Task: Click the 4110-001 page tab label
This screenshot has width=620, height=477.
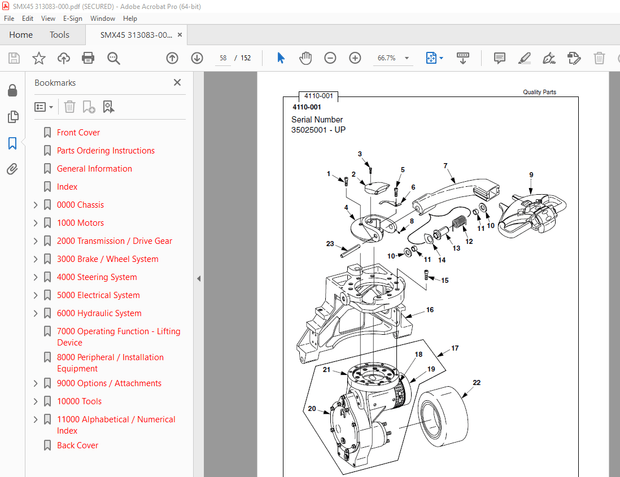Action: (318, 96)
